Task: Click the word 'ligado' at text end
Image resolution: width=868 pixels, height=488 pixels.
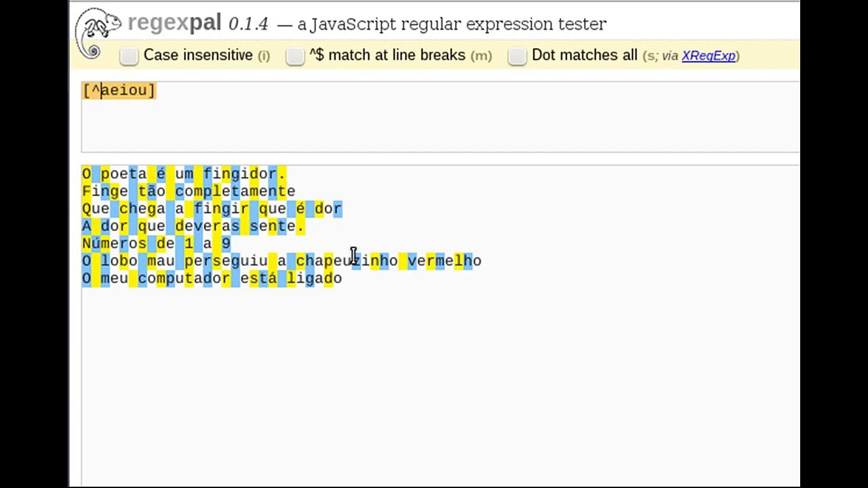Action: point(314,279)
